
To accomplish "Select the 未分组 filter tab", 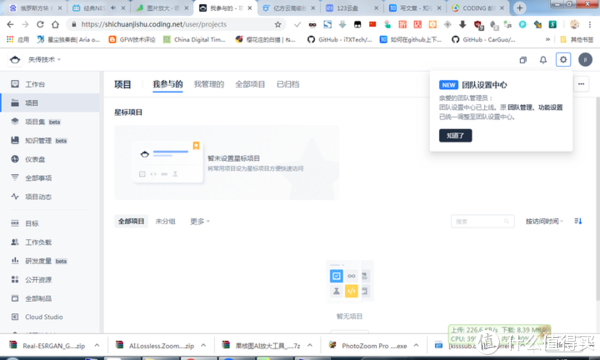I will (x=165, y=221).
